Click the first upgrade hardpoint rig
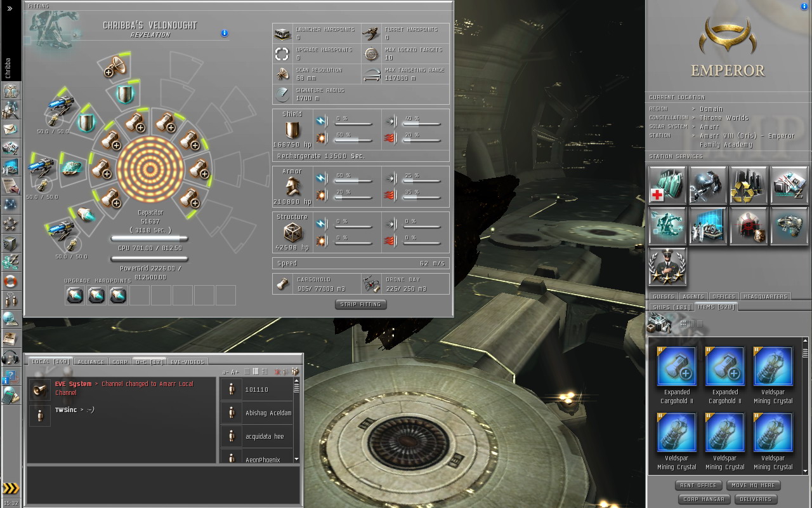 click(75, 295)
